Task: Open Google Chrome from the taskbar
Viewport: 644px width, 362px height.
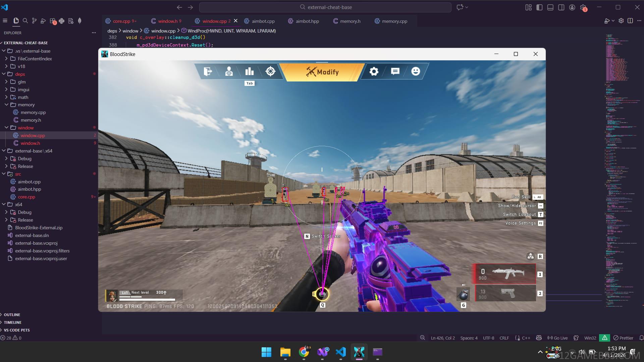Action: 304,352
